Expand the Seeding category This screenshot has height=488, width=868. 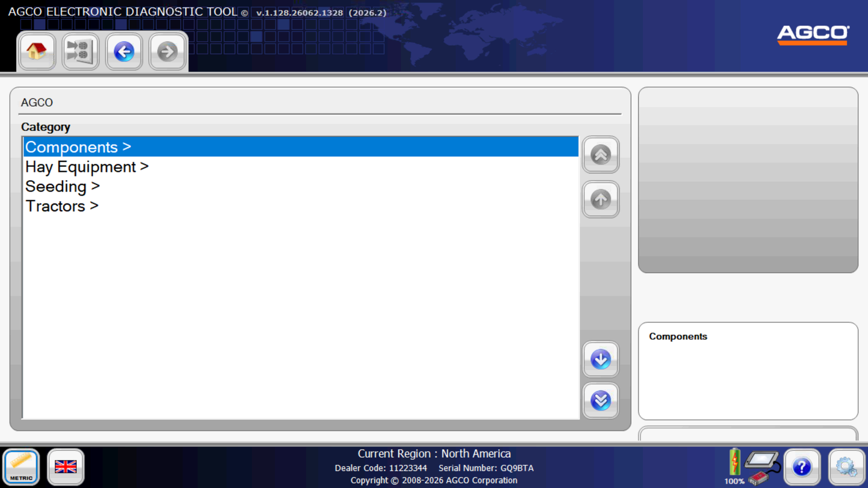(x=300, y=187)
